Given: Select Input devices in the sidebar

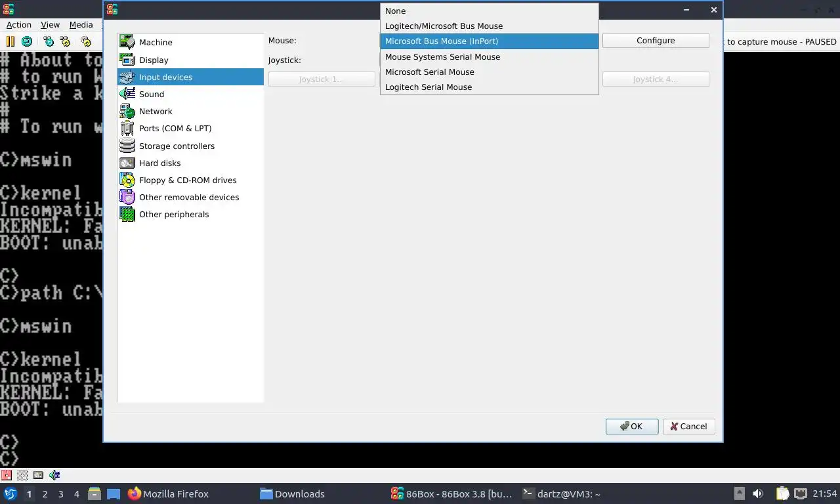Looking at the screenshot, I should coord(190,77).
